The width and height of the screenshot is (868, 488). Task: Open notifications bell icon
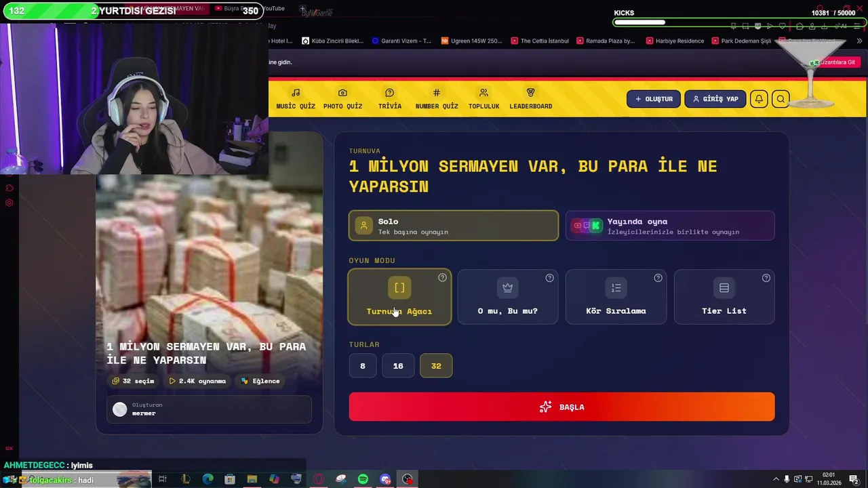click(759, 99)
